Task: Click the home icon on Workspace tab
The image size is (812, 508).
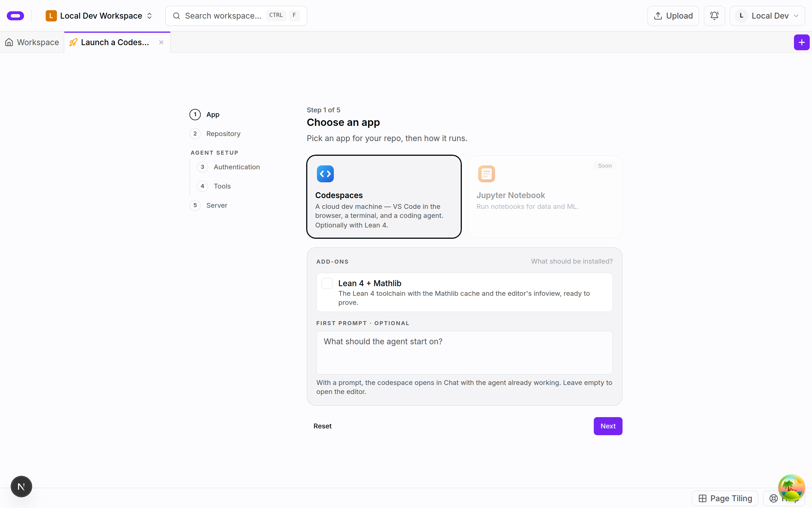Action: tap(9, 42)
